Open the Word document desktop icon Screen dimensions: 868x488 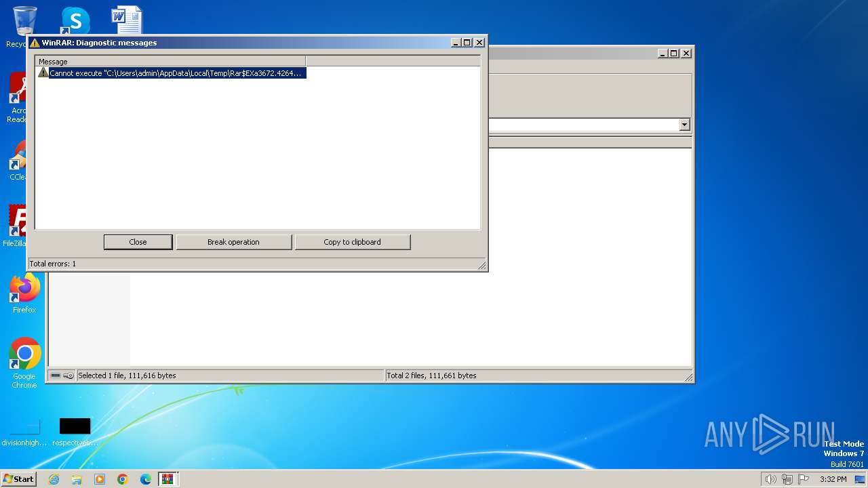(127, 20)
